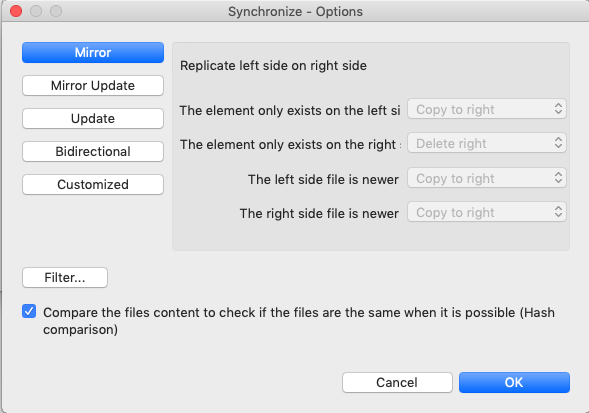
Task: Click the Cancel button
Action: pyautogui.click(x=397, y=383)
